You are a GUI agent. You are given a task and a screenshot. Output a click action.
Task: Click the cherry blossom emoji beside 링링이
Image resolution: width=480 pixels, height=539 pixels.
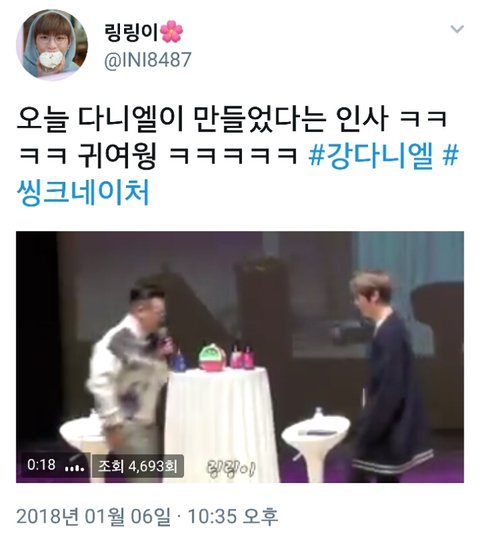(172, 32)
